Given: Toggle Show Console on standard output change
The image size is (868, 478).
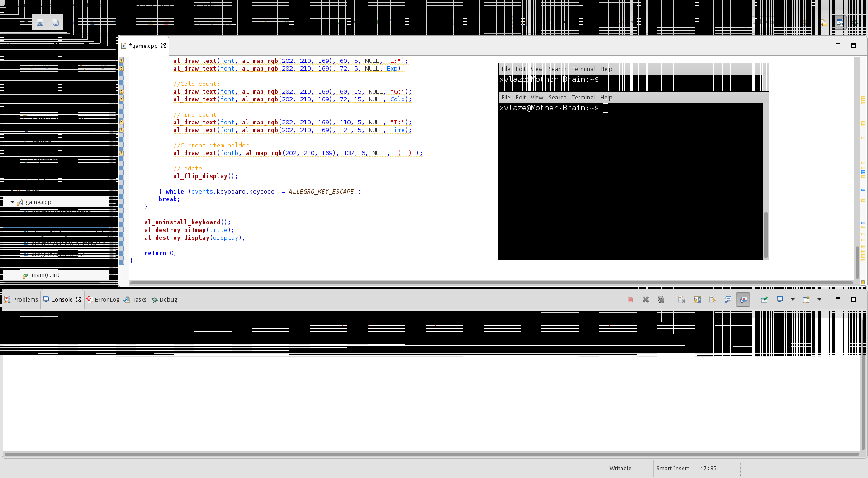Looking at the screenshot, I should tap(728, 299).
